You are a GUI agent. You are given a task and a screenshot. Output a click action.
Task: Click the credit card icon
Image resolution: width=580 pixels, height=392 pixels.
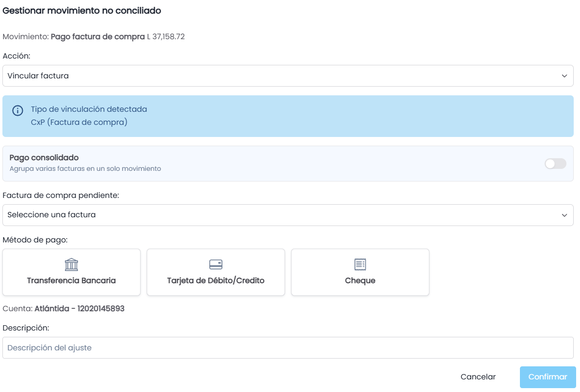click(x=216, y=265)
